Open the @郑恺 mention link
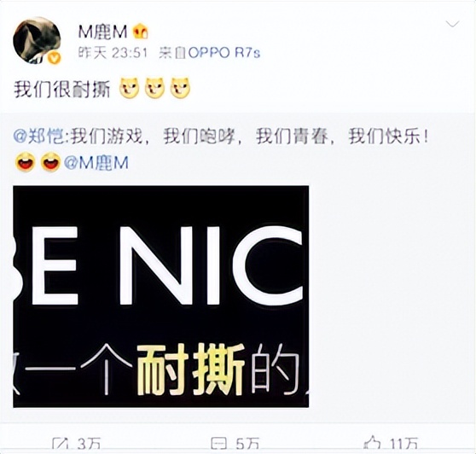This screenshot has width=476, height=454. point(38,136)
